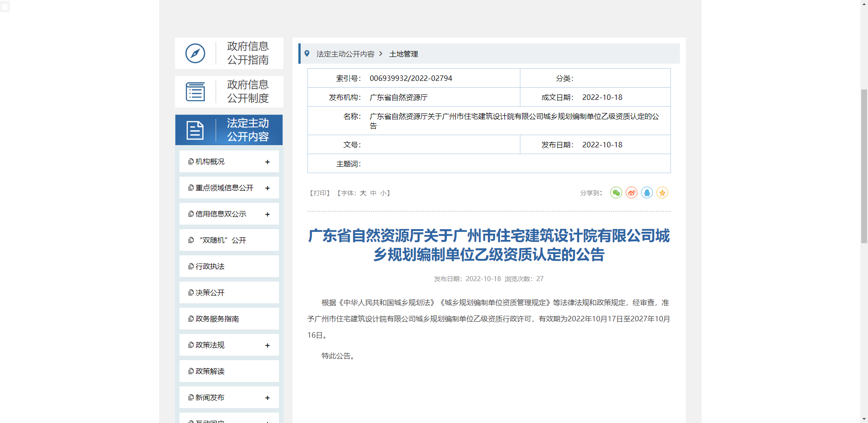Expand 信用信息双公示 with plus sign

pyautogui.click(x=268, y=214)
